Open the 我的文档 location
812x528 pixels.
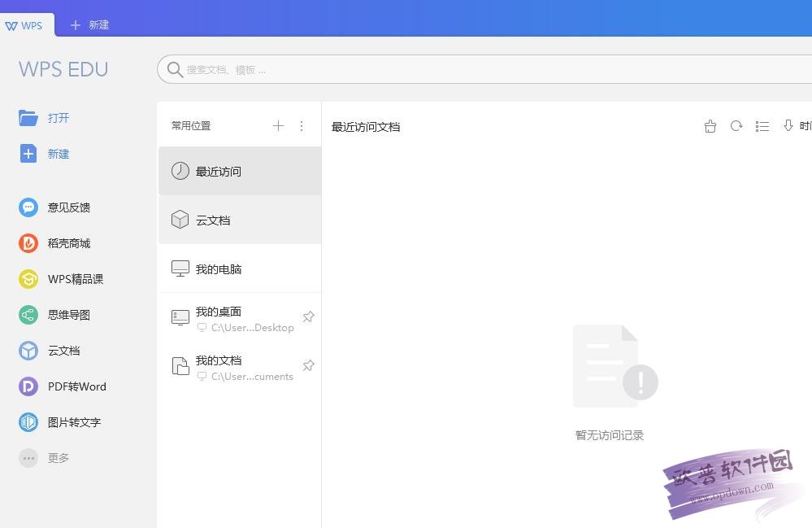click(240, 366)
